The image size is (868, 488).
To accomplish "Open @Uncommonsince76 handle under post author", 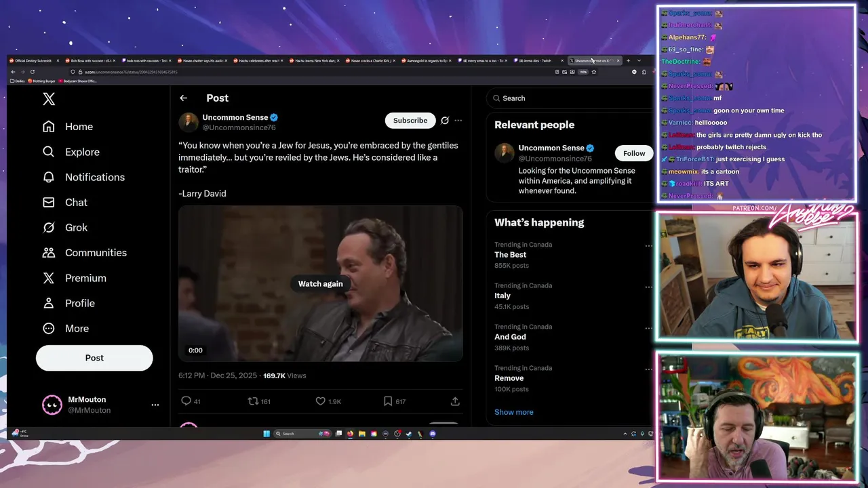I will click(x=239, y=127).
